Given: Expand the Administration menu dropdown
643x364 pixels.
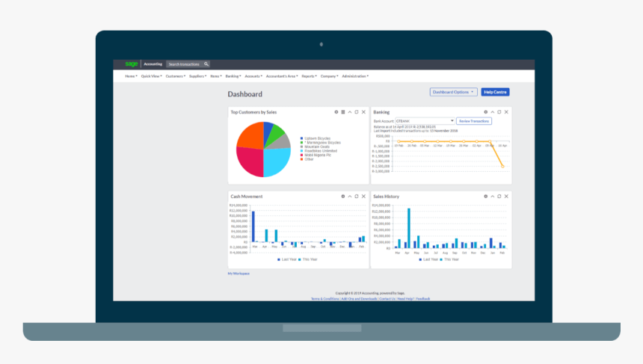Looking at the screenshot, I should tap(355, 76).
